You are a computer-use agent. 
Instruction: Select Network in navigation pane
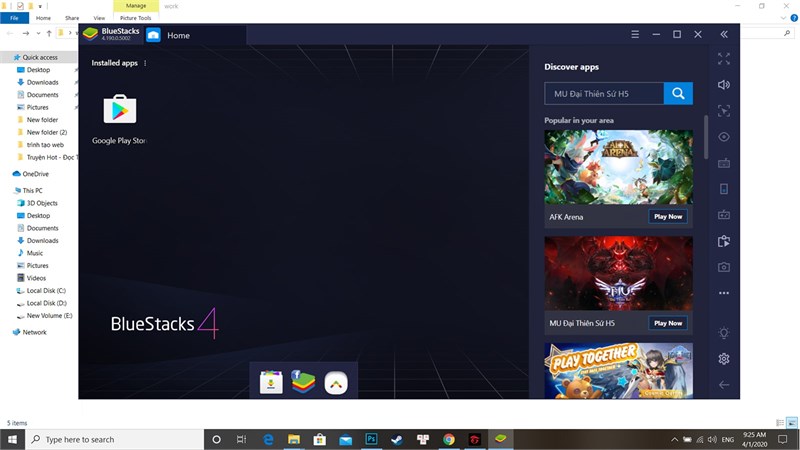(x=34, y=332)
